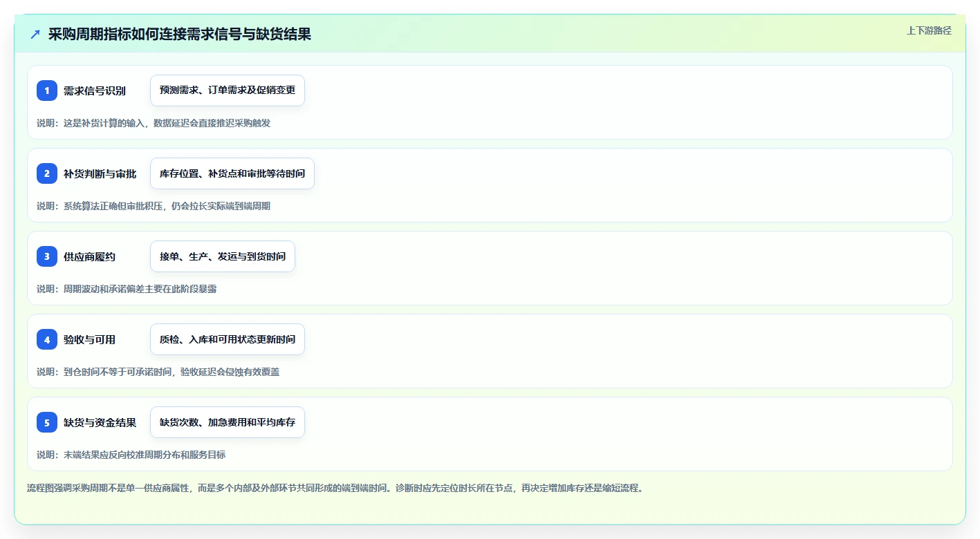
Task: Click the step 3 number badge
Action: (x=47, y=256)
